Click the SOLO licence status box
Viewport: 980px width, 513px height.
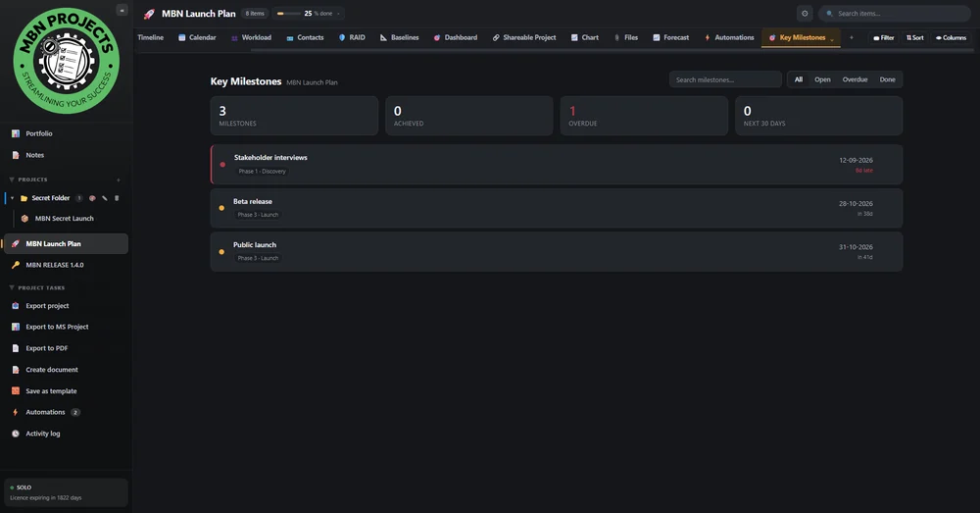click(66, 492)
